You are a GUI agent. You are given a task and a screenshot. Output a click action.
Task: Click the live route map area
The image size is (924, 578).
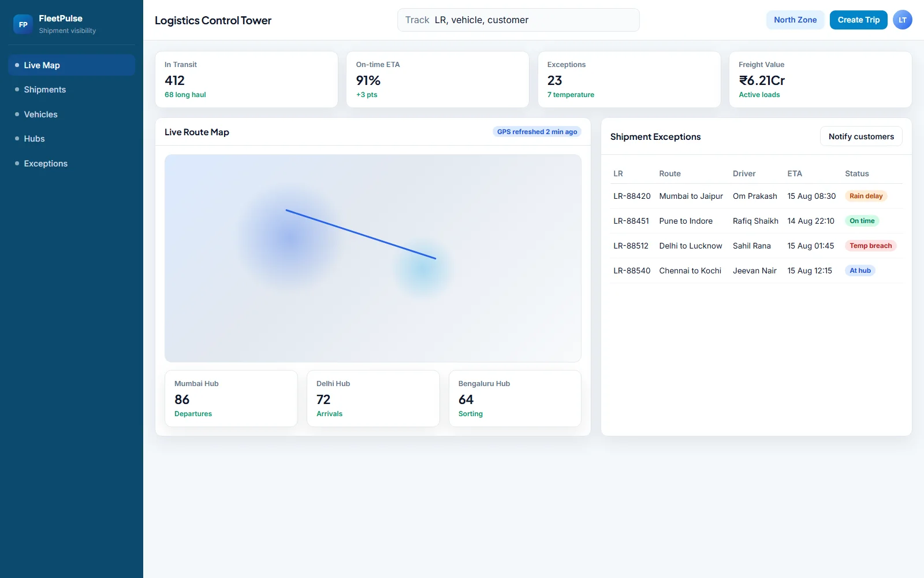[x=373, y=258]
